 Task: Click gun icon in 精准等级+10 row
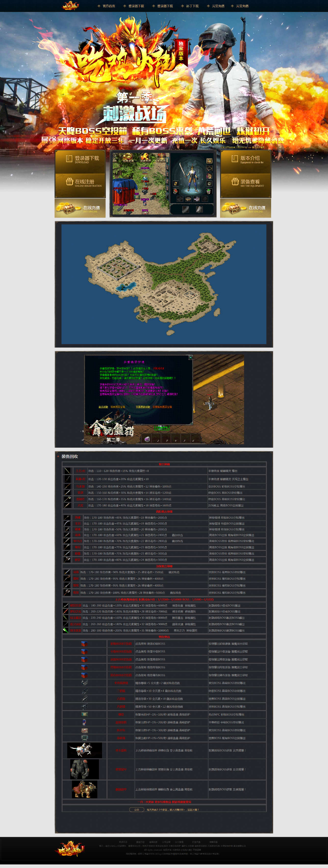pyautogui.click(x=84, y=691)
